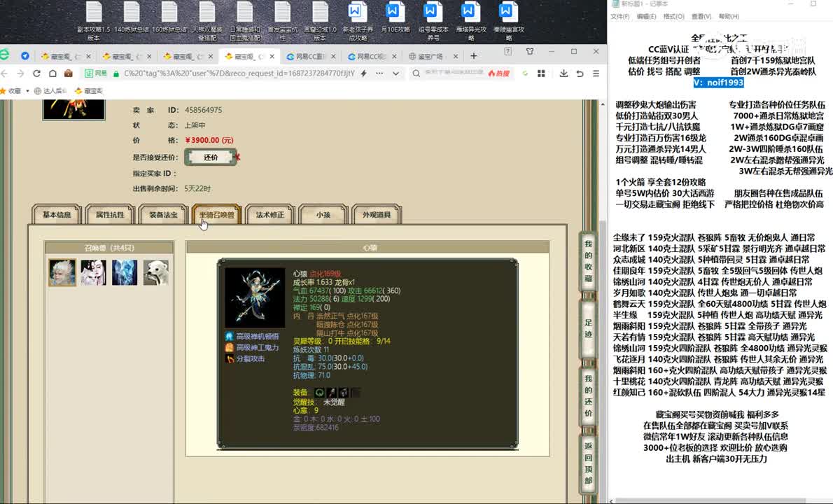Open the 副本攻略1.5版本 desktop file
The height and width of the screenshot is (504, 833).
[x=94, y=21]
